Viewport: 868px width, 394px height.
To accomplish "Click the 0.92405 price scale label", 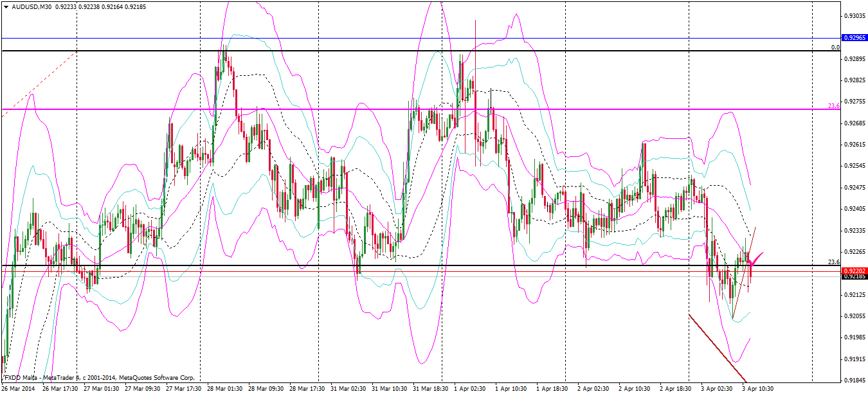I will (x=854, y=209).
